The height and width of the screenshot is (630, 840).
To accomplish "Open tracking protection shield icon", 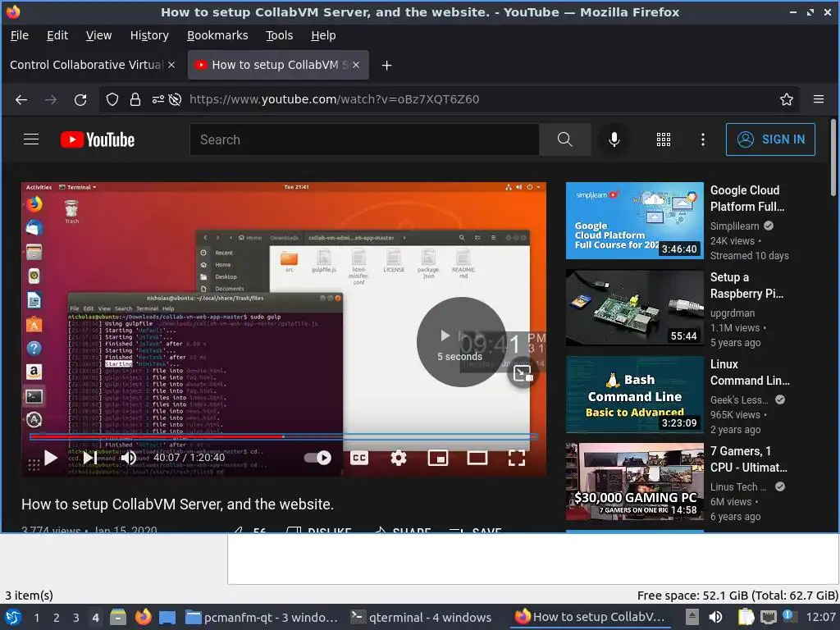I will (x=112, y=99).
